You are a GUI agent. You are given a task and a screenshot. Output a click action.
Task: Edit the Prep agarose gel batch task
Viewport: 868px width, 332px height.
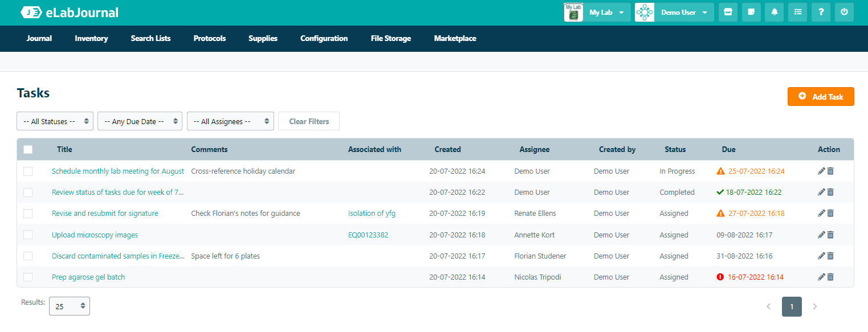coord(821,277)
